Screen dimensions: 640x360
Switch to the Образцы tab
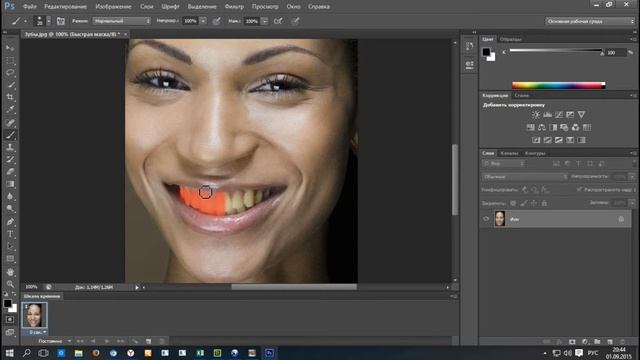tap(511, 39)
